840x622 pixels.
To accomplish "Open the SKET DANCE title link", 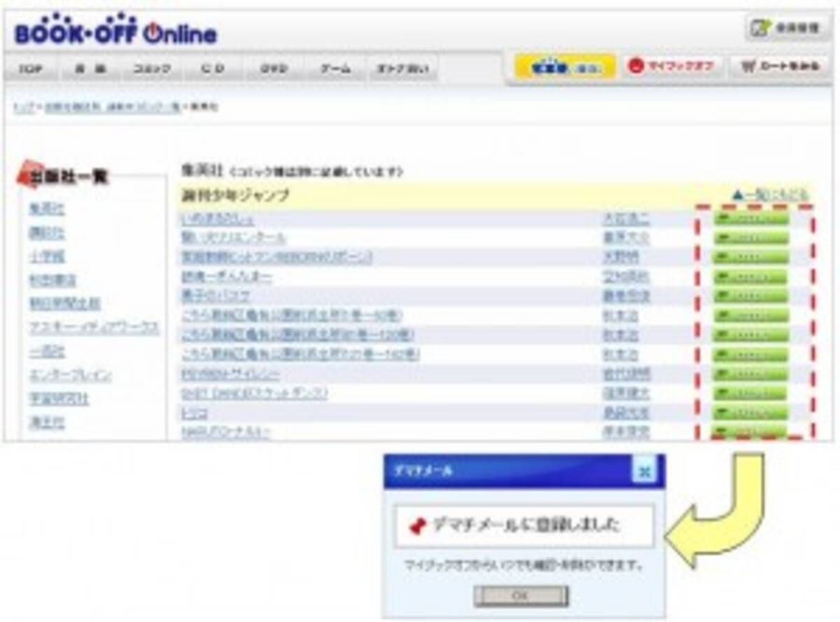I will (x=254, y=394).
